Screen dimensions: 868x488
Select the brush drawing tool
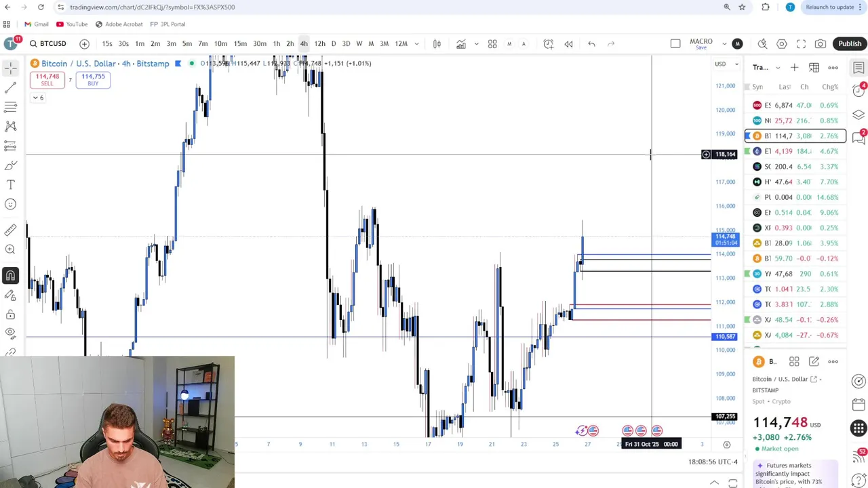(10, 165)
